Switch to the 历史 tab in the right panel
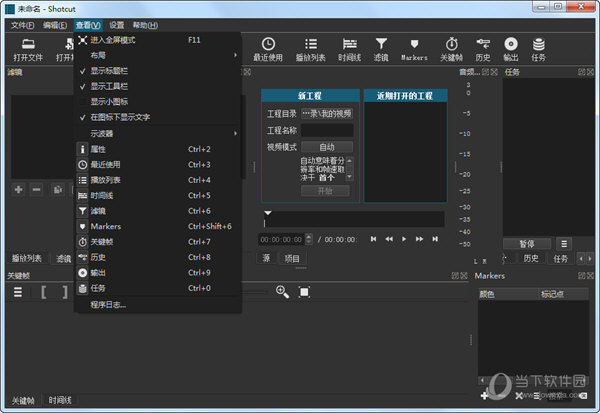This screenshot has width=600, height=413. [531, 258]
